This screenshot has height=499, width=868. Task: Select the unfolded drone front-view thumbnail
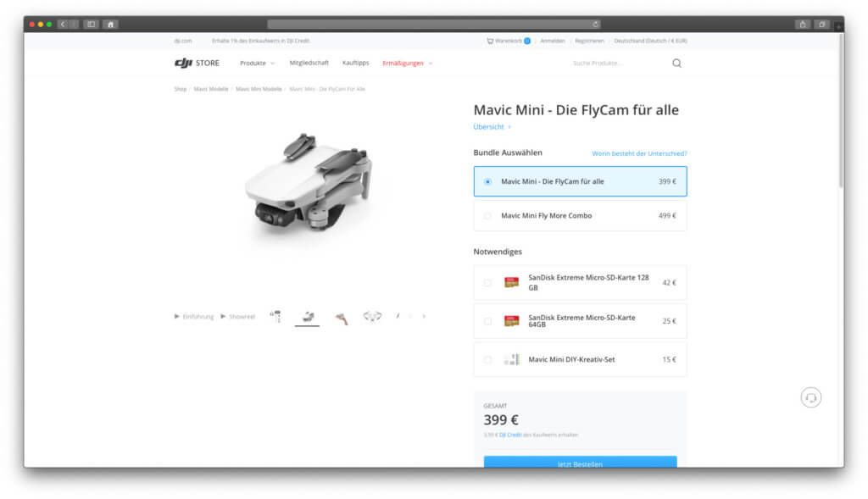point(373,317)
